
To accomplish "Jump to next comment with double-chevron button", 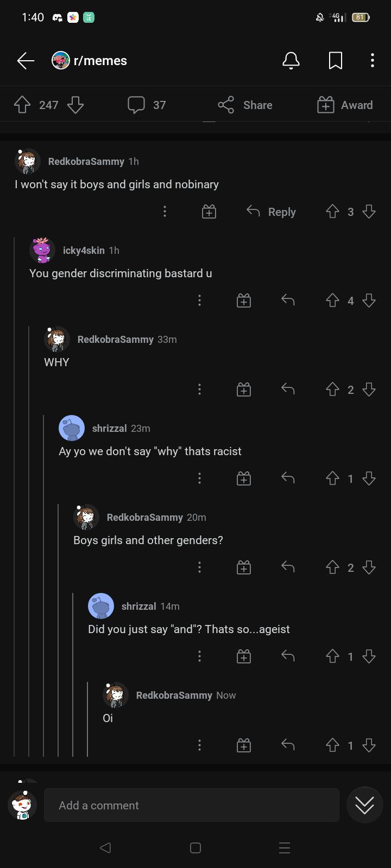I will pos(364,805).
